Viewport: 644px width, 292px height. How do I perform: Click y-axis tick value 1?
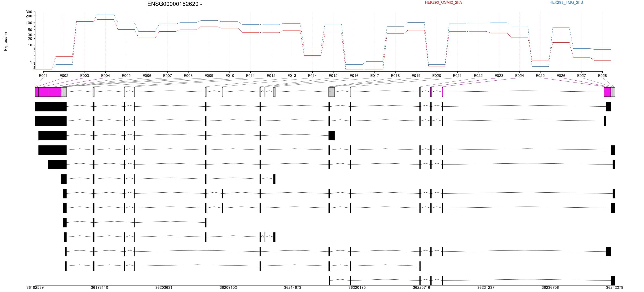31,62
